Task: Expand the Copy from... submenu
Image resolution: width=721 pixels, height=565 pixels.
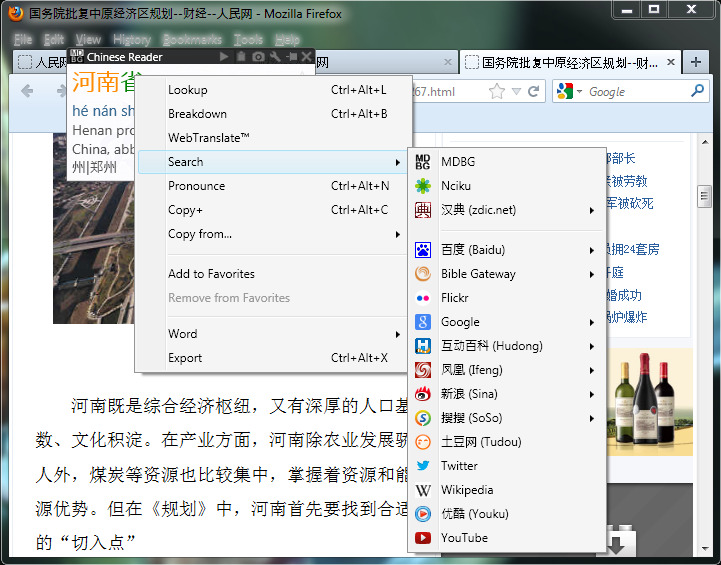Action: (274, 234)
